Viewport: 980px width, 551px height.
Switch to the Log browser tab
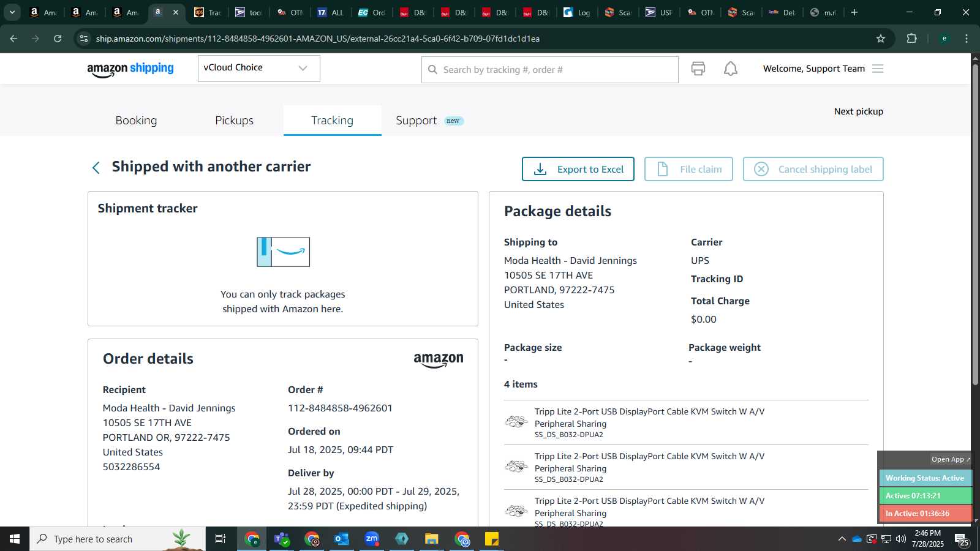577,12
